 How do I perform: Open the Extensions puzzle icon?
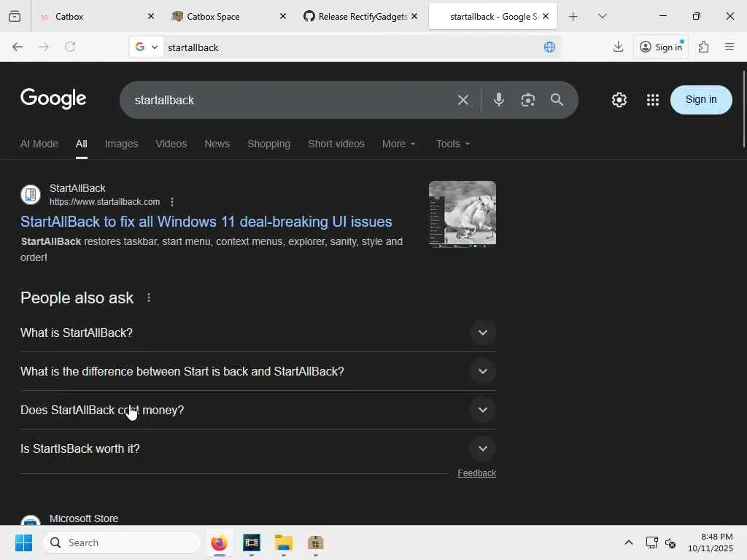tap(704, 47)
